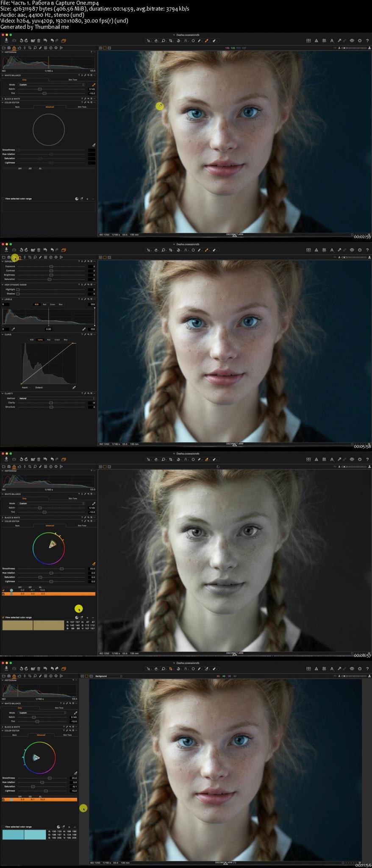Select Basic Color Editor tab, 00:02:59 frame
The height and width of the screenshot is (868, 372).
(x=17, y=107)
